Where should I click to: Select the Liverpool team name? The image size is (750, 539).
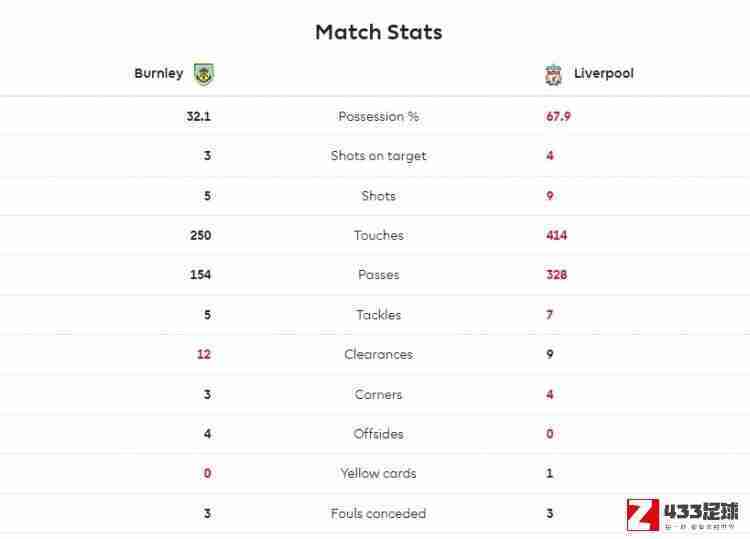click(x=604, y=73)
